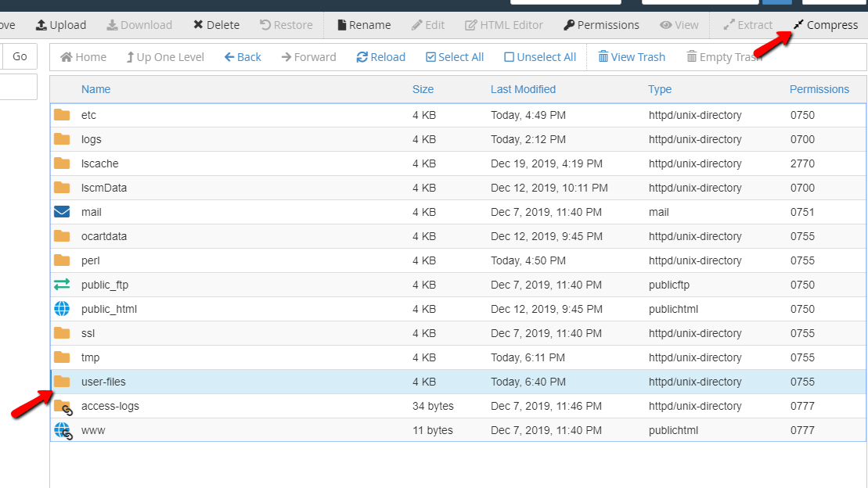Screen dimensions: 868x488
Task: Select the ocartdata file name
Action: coord(104,236)
